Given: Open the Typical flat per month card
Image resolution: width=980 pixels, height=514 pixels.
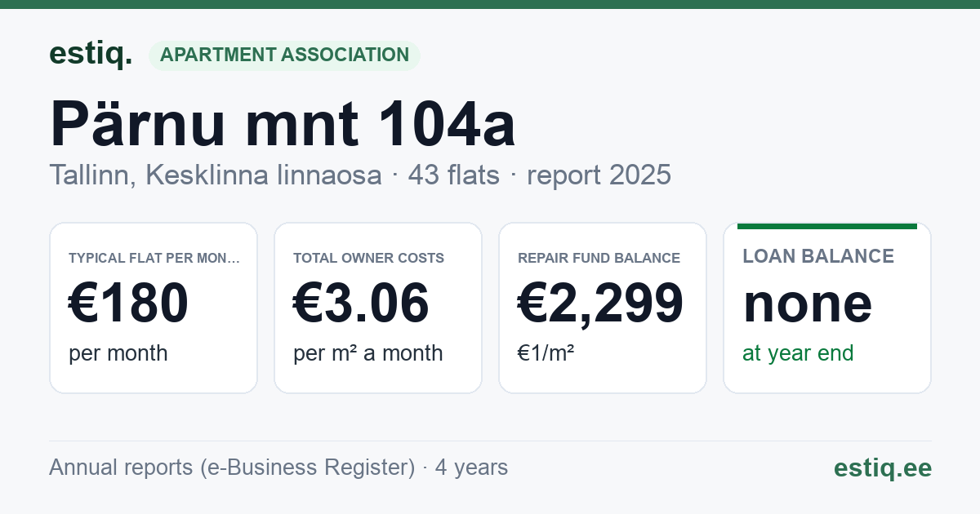Looking at the screenshot, I should (x=154, y=308).
